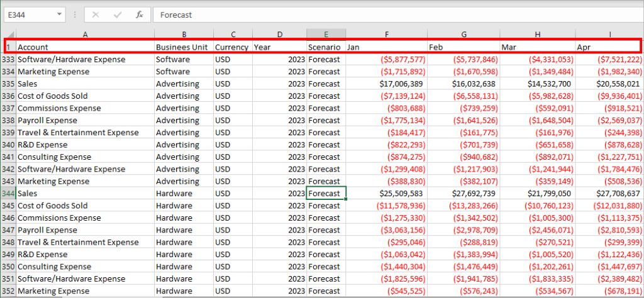Viewport: 644px width, 298px height.
Task: Click the Select All corner triangle
Action: pyautogui.click(x=11, y=34)
